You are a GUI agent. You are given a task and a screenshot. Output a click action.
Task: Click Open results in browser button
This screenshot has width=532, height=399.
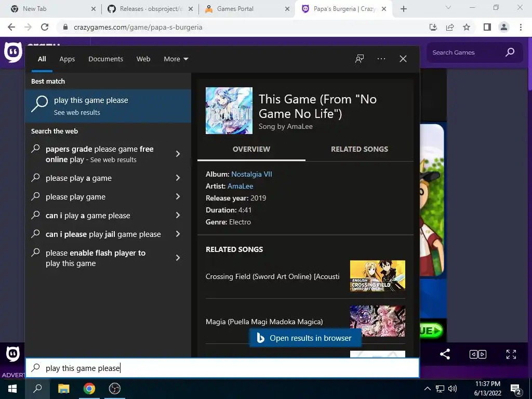[305, 338]
